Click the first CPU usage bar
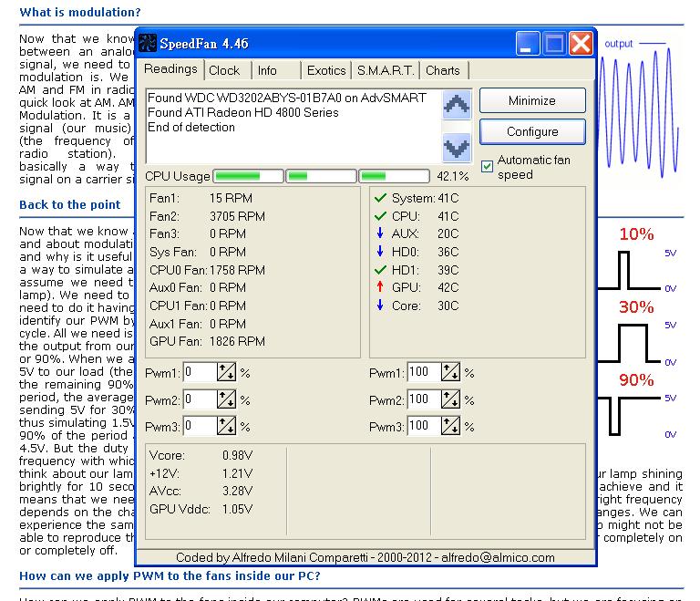Screen dimensions: 700x601 click(248, 177)
